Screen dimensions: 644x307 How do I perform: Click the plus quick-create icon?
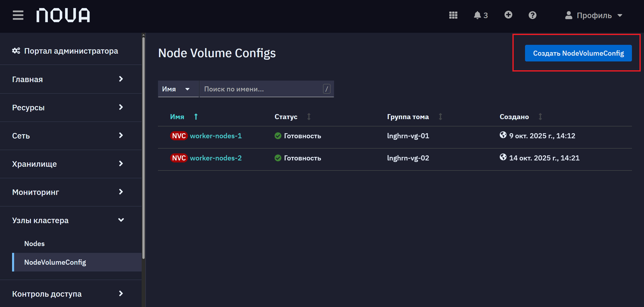508,15
